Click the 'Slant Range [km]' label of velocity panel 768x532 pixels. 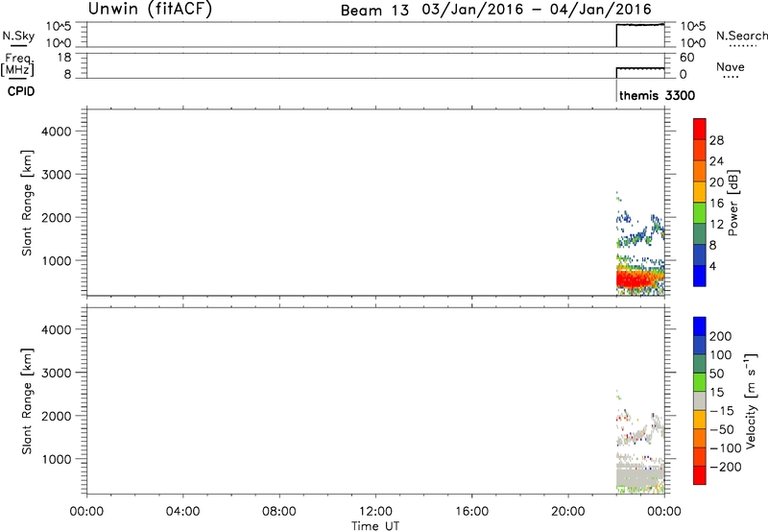[x=27, y=401]
